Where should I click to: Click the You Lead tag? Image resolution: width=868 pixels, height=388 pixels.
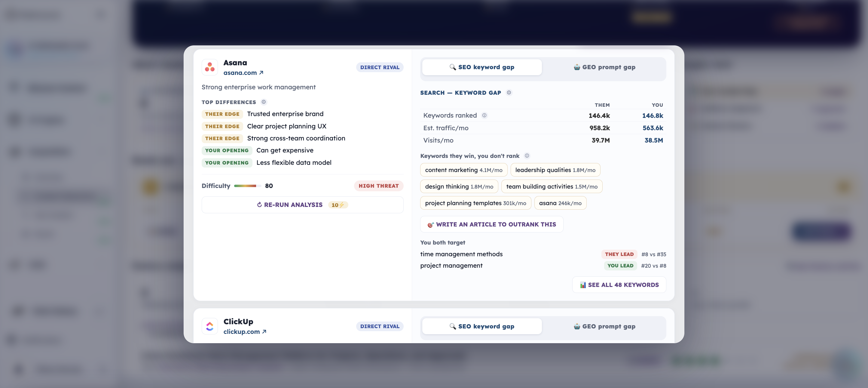pos(620,265)
